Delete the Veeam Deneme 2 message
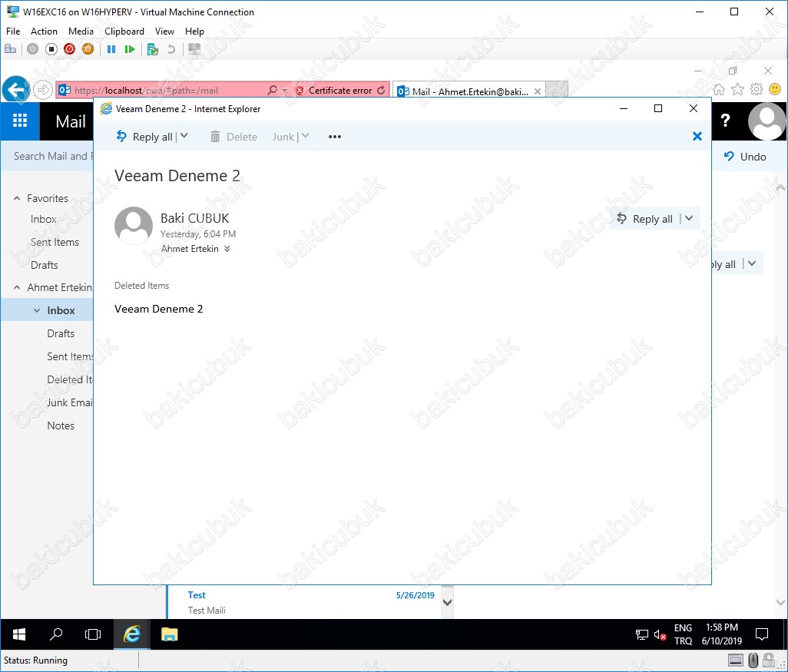The image size is (788, 672). pyautogui.click(x=233, y=137)
